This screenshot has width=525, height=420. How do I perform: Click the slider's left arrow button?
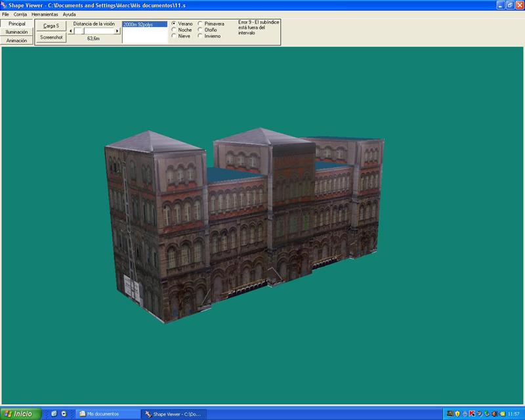[71, 31]
